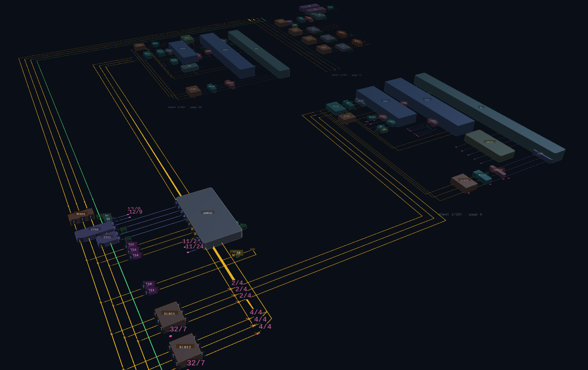Screen dimensions: 588x370
Task: Click the CT11 transformer block
Action: point(108,239)
